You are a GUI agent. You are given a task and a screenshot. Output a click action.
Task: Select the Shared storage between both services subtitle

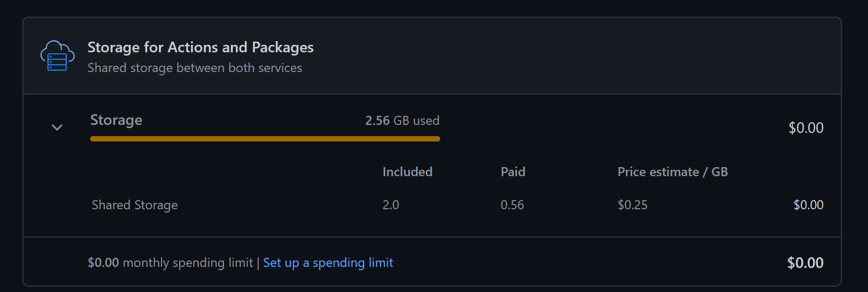[195, 68]
